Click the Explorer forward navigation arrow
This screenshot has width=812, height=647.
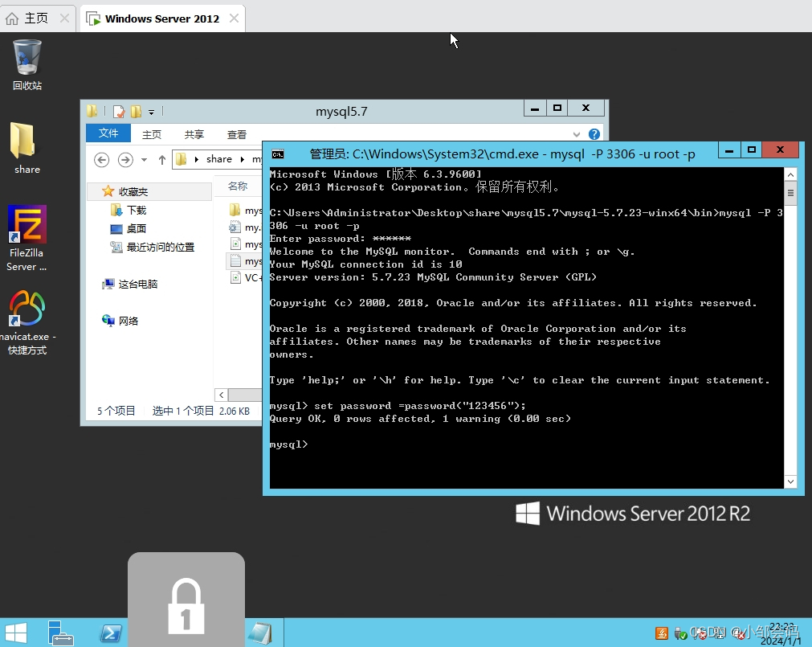point(125,160)
